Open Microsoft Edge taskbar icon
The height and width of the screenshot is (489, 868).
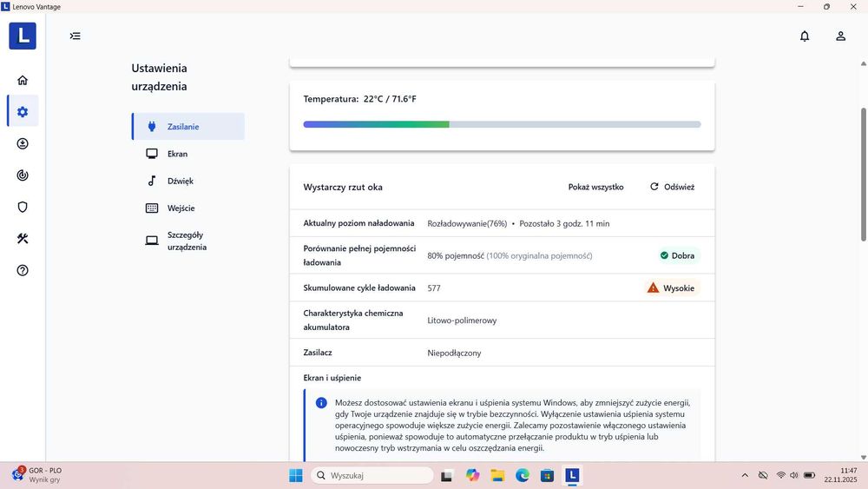522,475
